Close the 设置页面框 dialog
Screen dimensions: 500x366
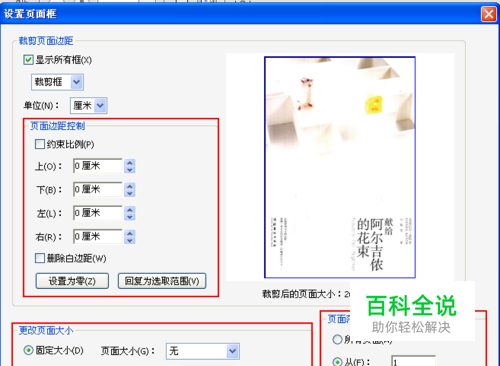[x=489, y=14]
